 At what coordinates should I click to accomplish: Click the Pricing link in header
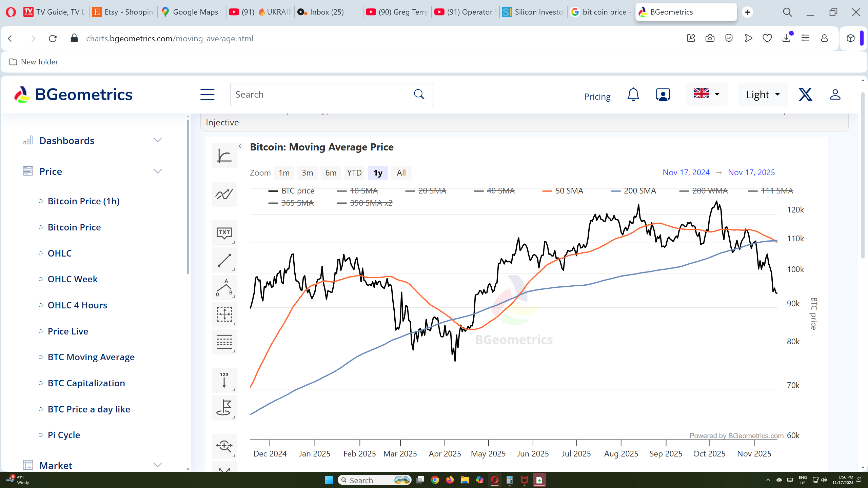597,97
